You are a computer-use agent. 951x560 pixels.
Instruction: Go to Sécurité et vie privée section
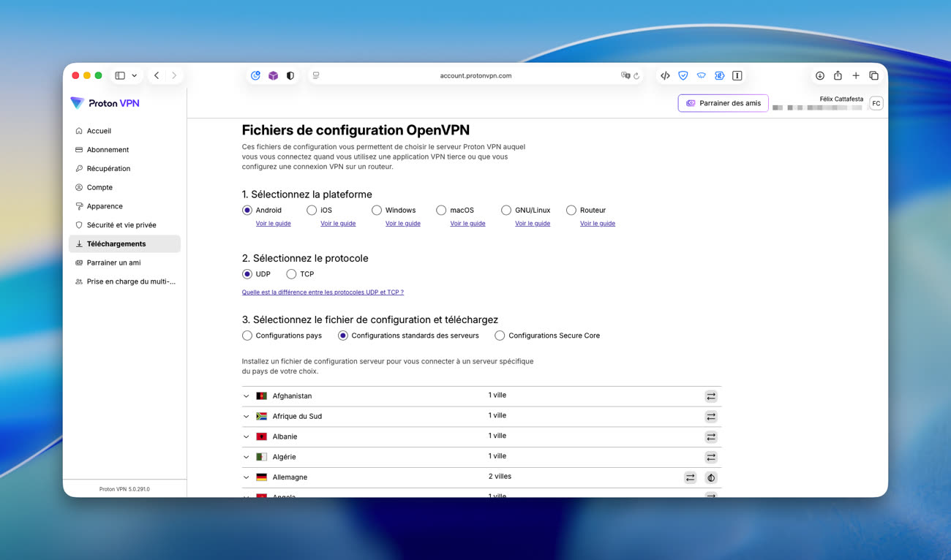point(121,225)
